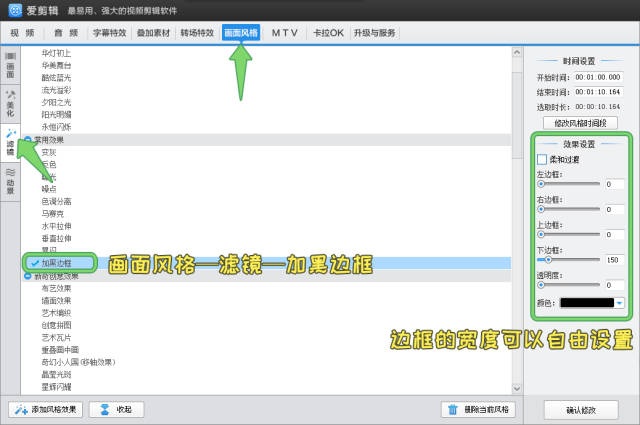Select the 华美舞台 effect
Image resolution: width=640 pixels, height=425 pixels.
56,65
